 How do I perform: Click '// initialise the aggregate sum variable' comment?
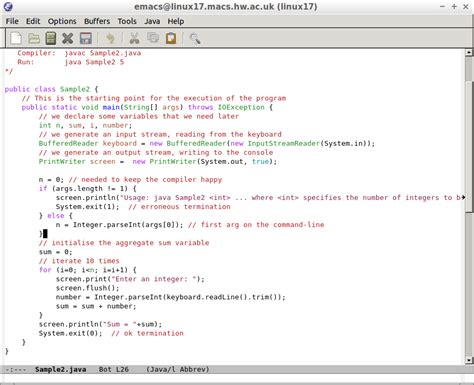pyautogui.click(x=124, y=243)
